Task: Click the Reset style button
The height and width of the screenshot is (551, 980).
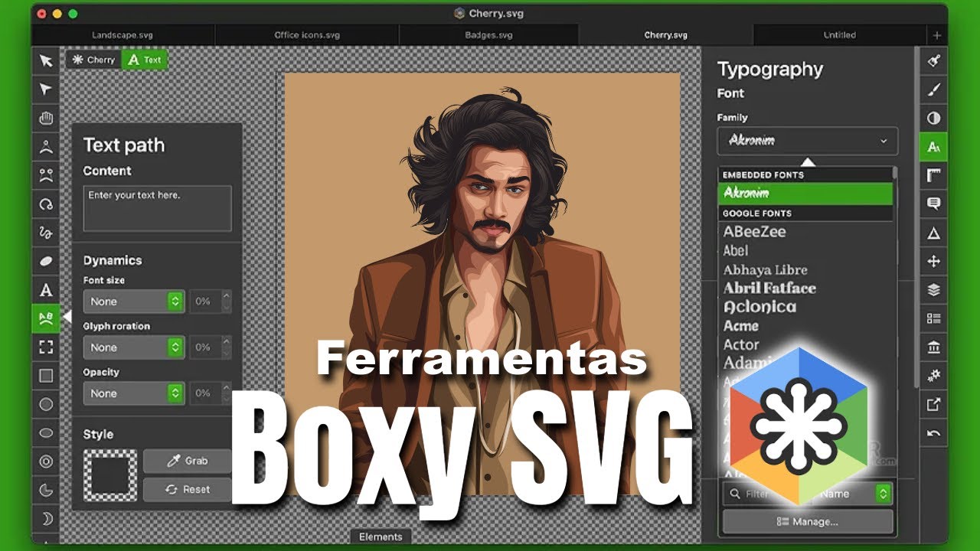Action: 188,489
